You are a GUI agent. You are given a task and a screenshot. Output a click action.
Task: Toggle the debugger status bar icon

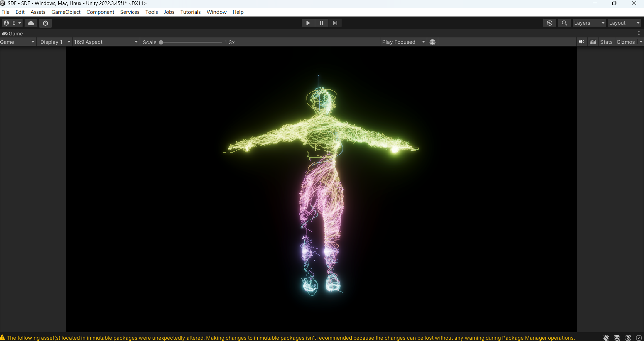click(x=606, y=338)
